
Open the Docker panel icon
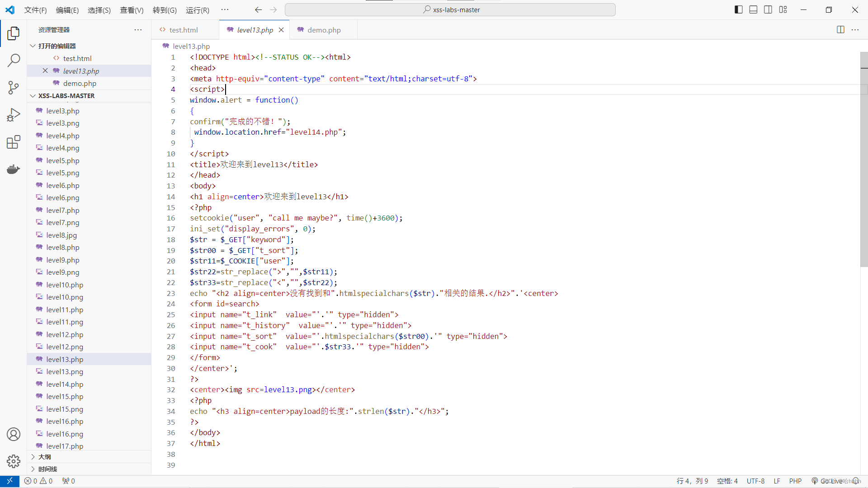[x=14, y=169]
